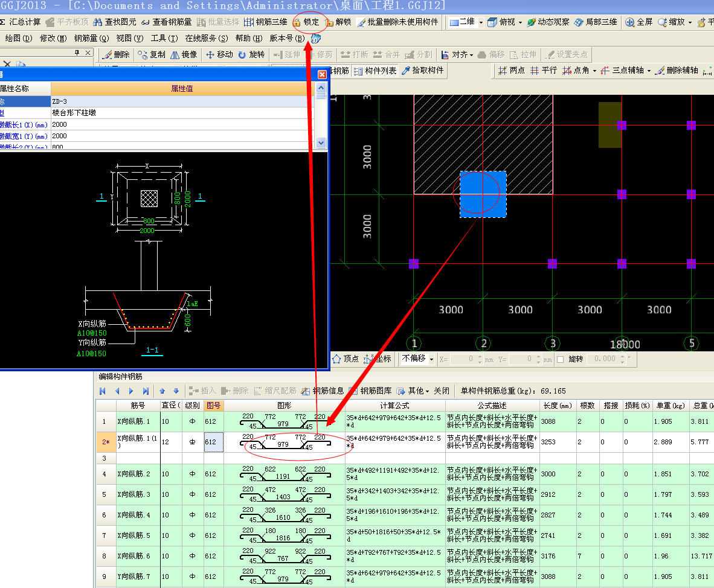
Task: Click the X offset input field
Action: (463, 359)
